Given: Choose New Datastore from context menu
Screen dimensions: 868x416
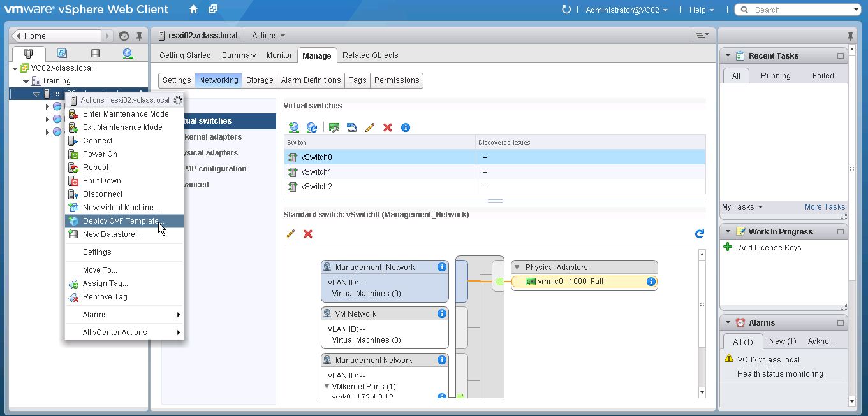Looking at the screenshot, I should [124, 234].
